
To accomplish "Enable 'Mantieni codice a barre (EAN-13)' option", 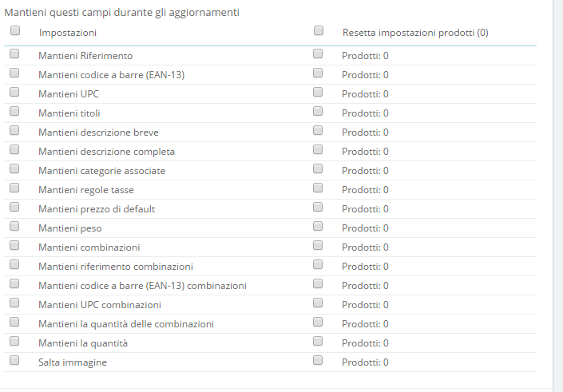I will (14, 73).
